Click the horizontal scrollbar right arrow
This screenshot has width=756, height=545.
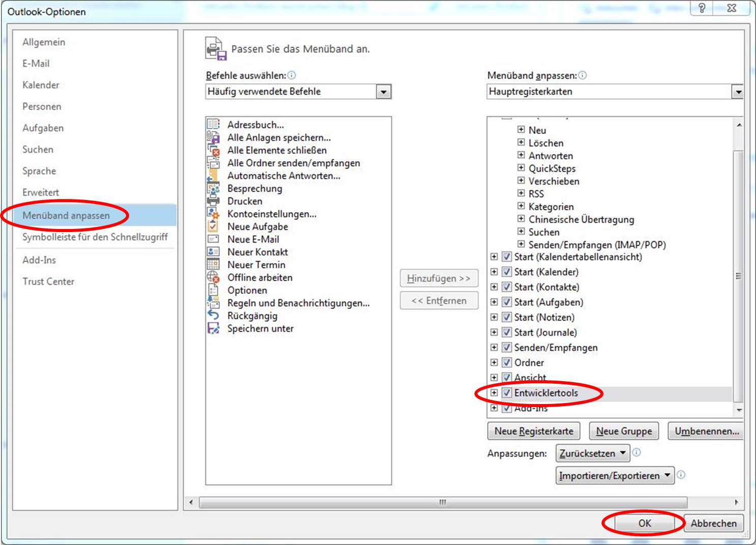737,502
